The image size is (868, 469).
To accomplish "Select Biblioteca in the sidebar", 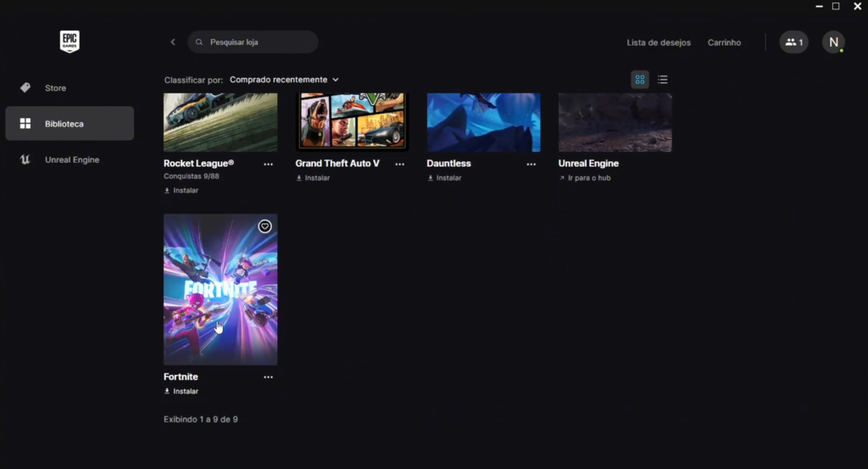I will click(64, 124).
